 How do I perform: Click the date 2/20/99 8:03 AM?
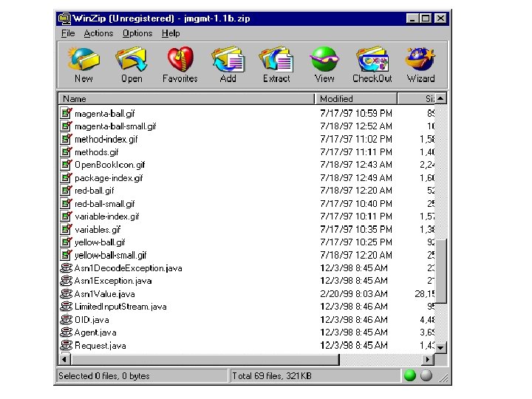pyautogui.click(x=354, y=293)
